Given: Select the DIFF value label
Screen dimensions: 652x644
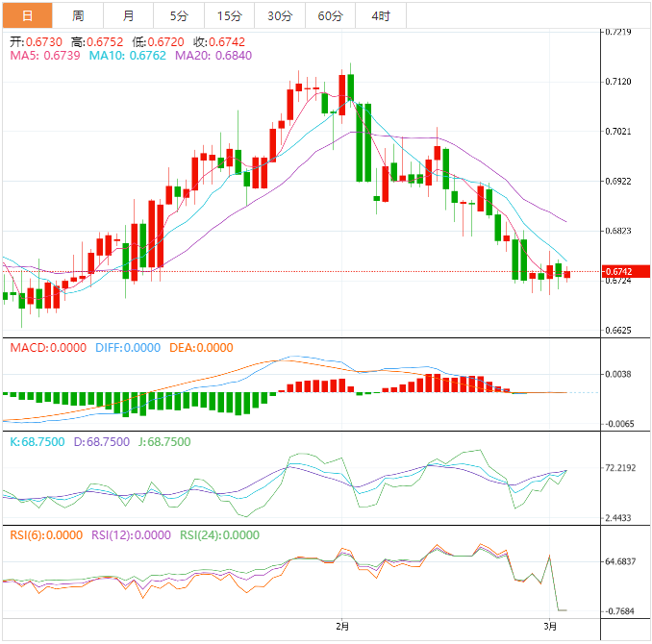Looking at the screenshot, I should (127, 348).
